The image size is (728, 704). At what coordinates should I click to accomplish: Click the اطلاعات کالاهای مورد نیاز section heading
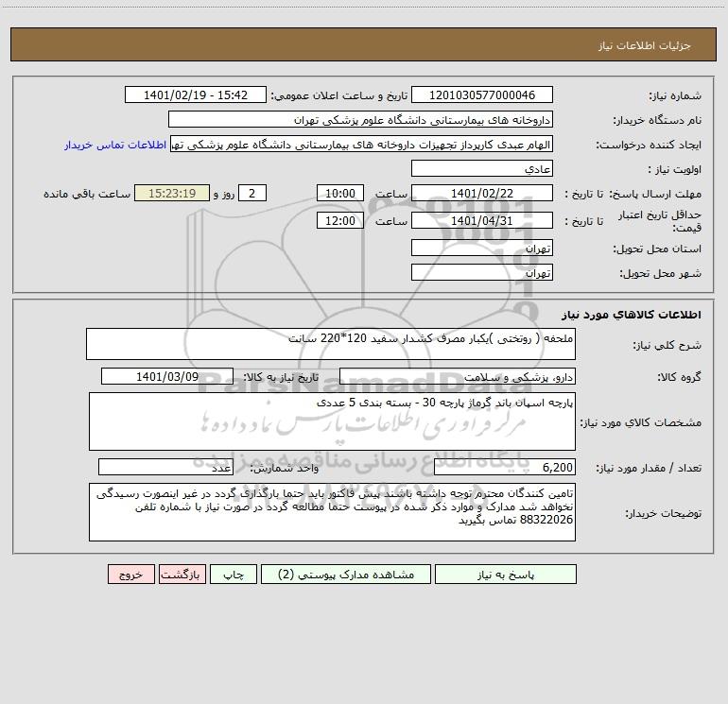[x=632, y=315]
